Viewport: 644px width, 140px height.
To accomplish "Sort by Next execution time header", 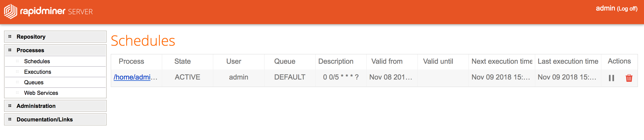I will coord(502,61).
